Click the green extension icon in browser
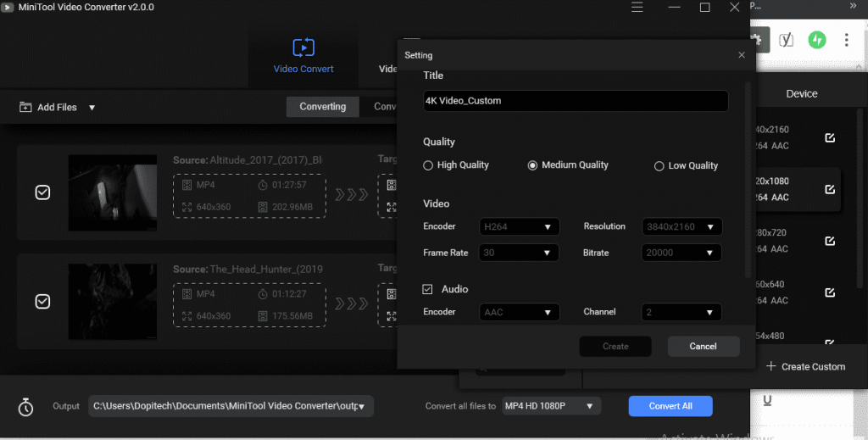Viewport: 868px width, 440px height. click(x=817, y=40)
